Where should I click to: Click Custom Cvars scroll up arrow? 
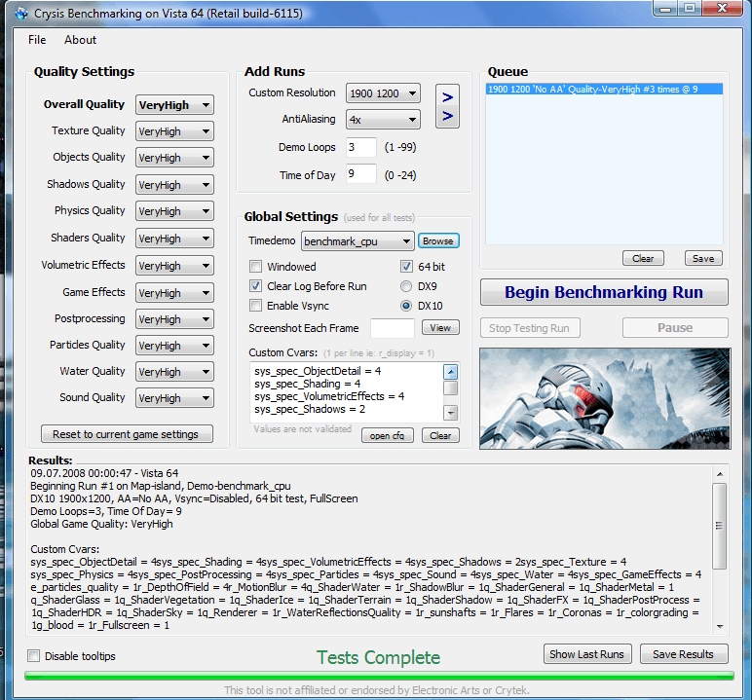(x=450, y=372)
